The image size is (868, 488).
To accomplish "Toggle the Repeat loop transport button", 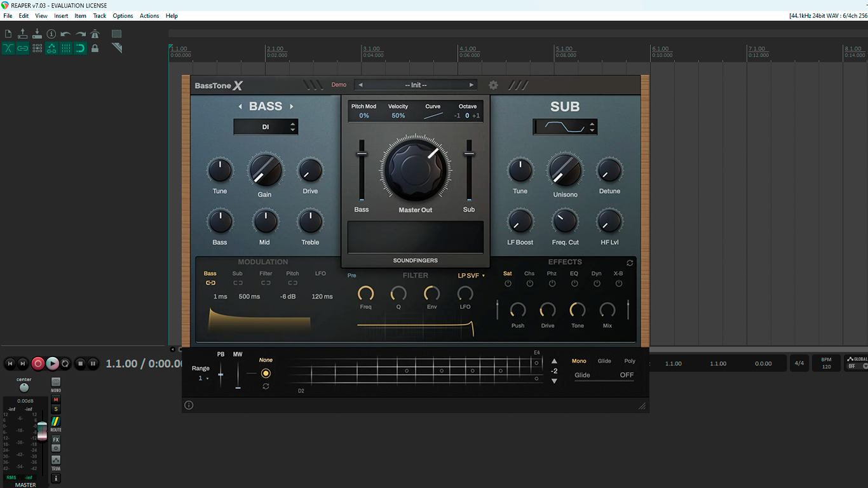I will pyautogui.click(x=65, y=364).
